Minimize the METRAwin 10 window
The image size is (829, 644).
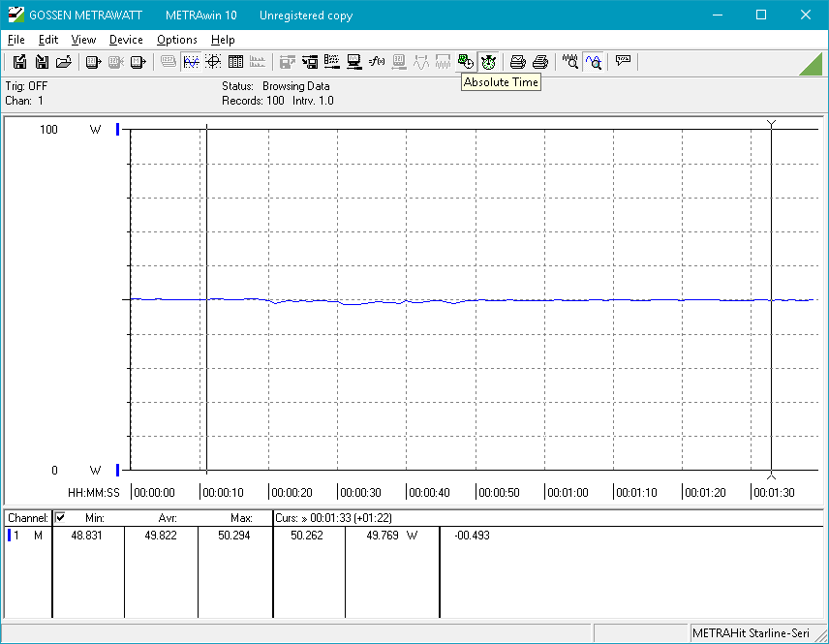point(718,15)
